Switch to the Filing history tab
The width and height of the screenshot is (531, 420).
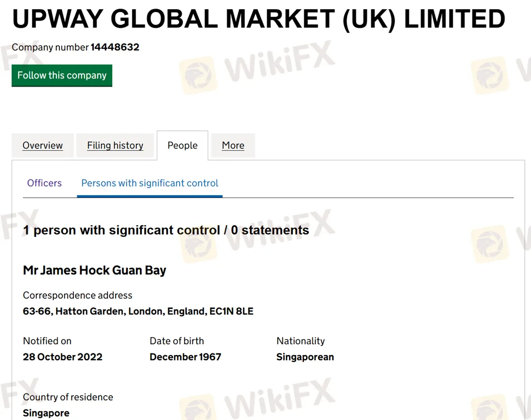115,145
